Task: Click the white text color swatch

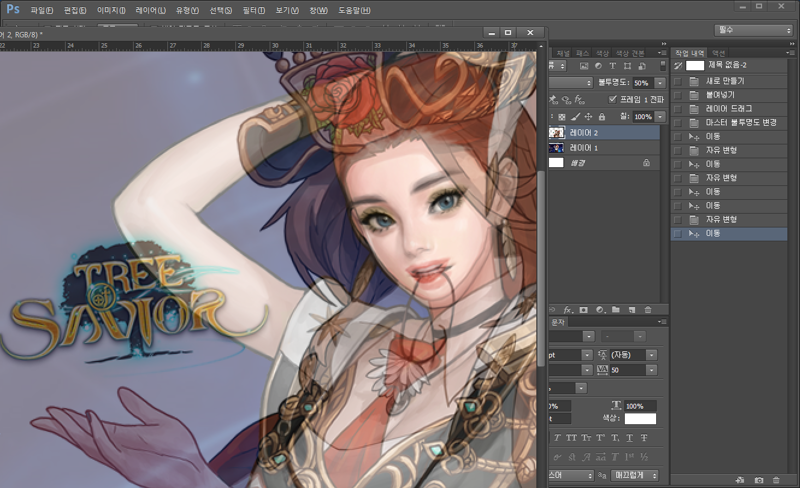Action: 640,419
